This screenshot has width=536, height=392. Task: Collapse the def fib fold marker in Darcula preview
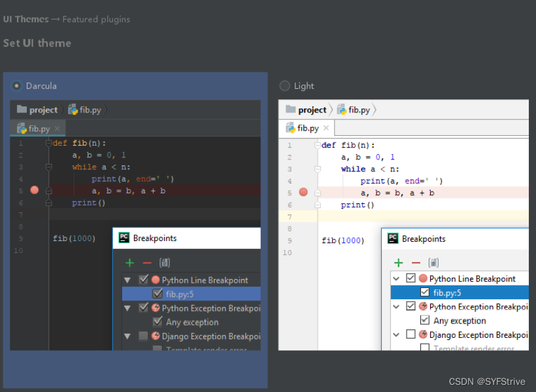pos(48,143)
